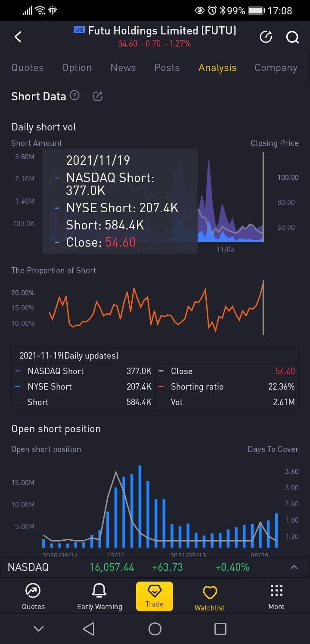This screenshot has height=644, width=310.
Task: Open Short Data help question icon
Action: tap(74, 96)
